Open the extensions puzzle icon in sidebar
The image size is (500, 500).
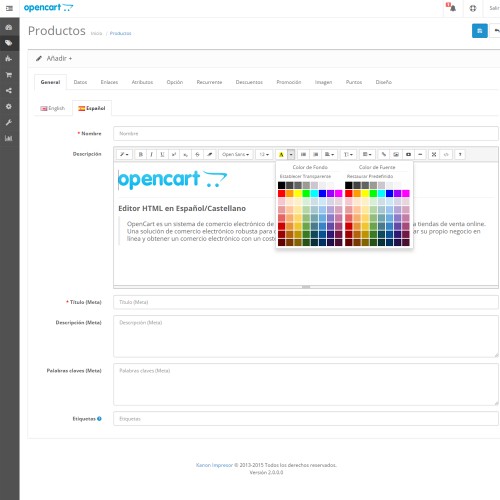9,59
